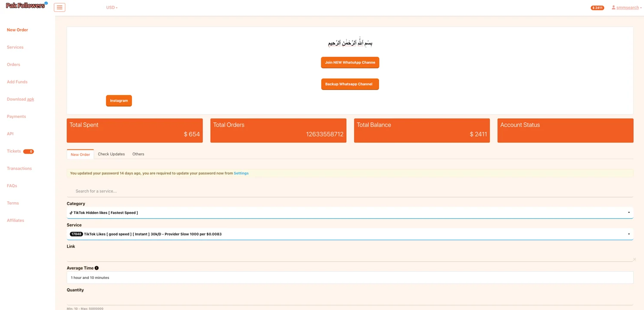Click Join NEW WhatsApp Channel button

click(350, 62)
